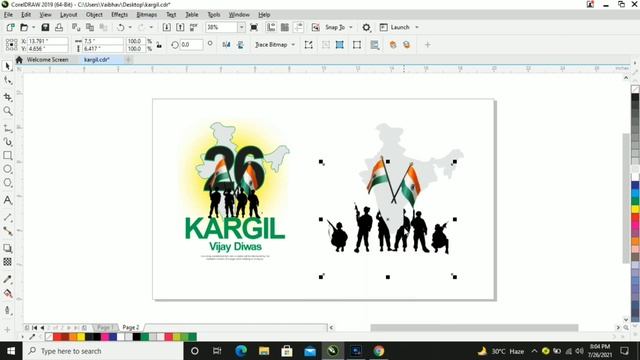Pick the yellow swatch in document palette
Viewport: 640px width, 360px height.
(81, 337)
